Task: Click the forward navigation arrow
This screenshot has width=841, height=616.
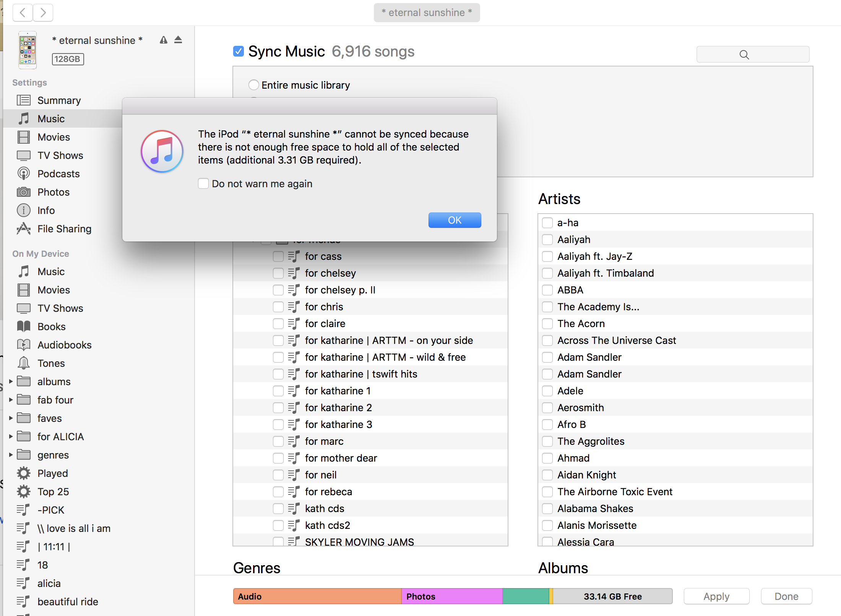Action: tap(43, 13)
